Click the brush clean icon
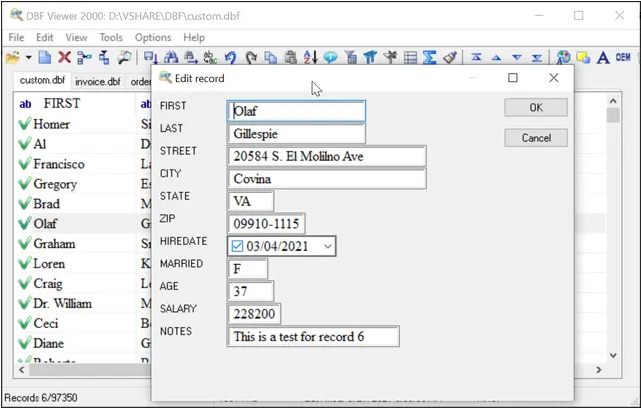The height and width of the screenshot is (408, 641). [450, 57]
